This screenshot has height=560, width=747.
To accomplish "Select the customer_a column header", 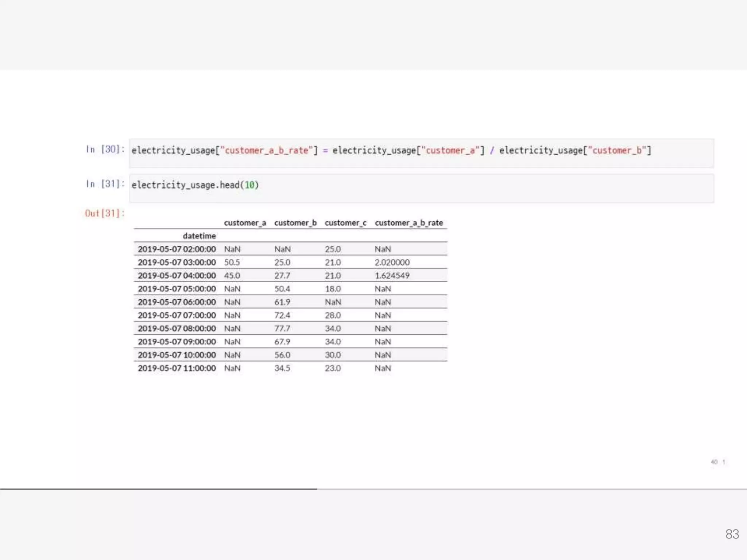I will pos(245,223).
